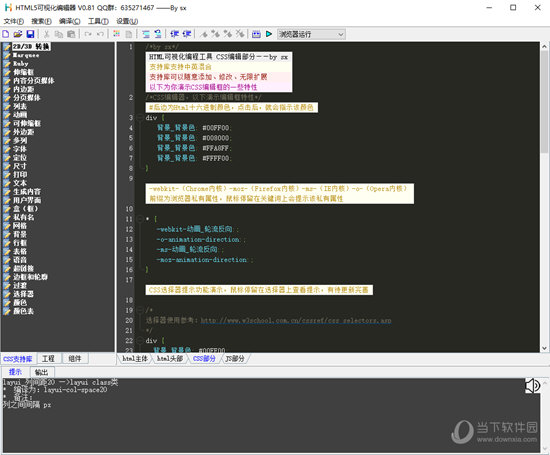
Task: Select the 边框和轮廓 library item
Action: [x=31, y=277]
